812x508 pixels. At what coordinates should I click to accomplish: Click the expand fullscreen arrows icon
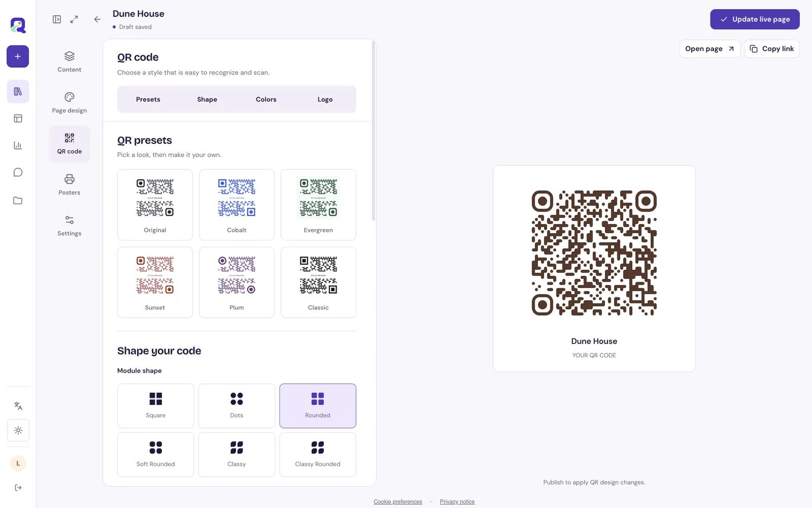click(x=74, y=19)
